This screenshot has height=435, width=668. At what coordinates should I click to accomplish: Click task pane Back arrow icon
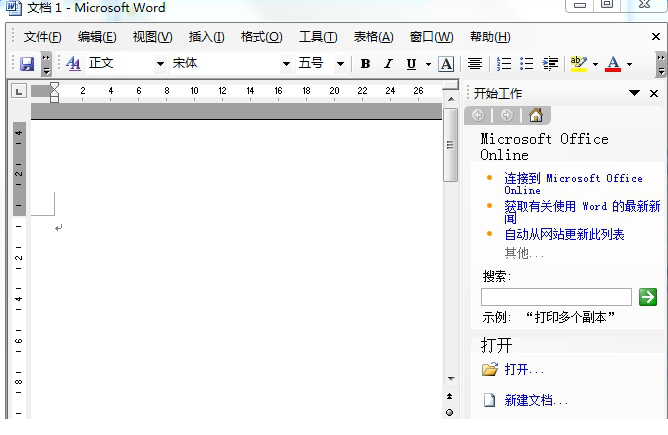478,115
